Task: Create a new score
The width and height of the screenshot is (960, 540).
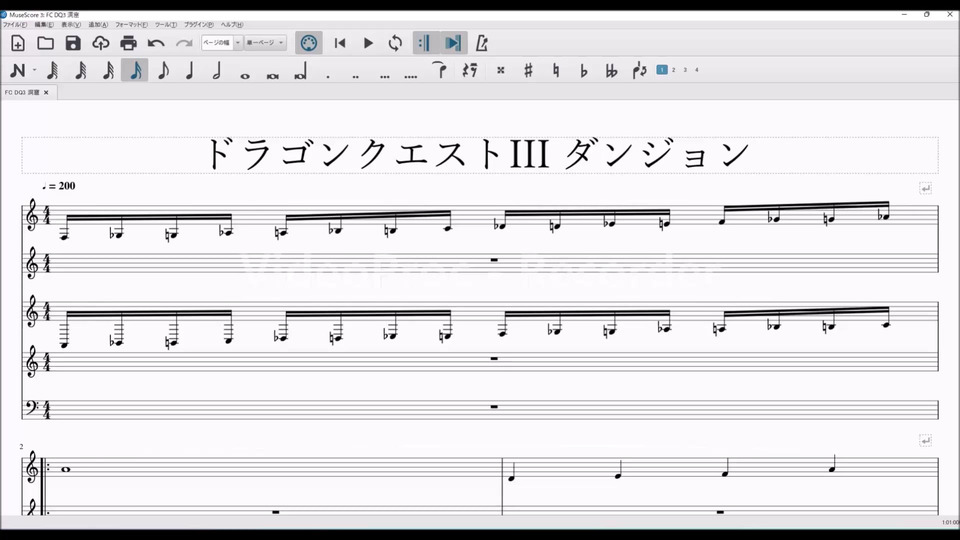Action: tap(18, 43)
